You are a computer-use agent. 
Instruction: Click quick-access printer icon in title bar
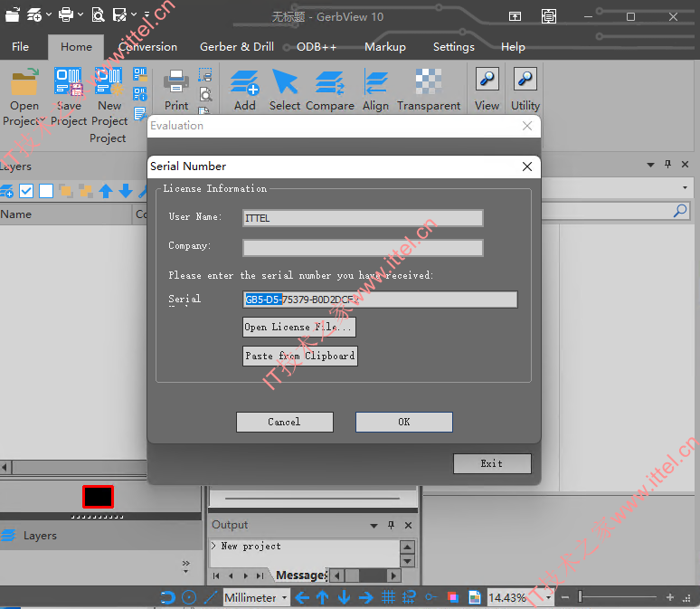click(66, 14)
